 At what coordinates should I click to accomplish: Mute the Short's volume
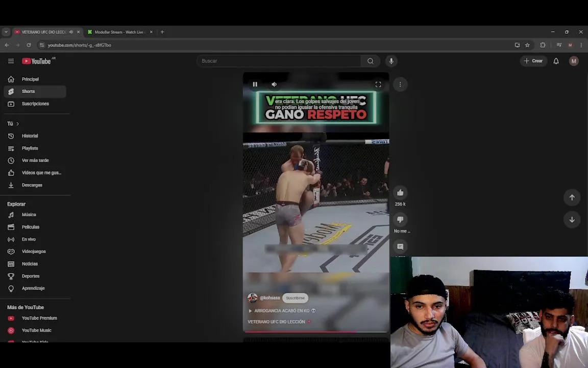pyautogui.click(x=274, y=84)
